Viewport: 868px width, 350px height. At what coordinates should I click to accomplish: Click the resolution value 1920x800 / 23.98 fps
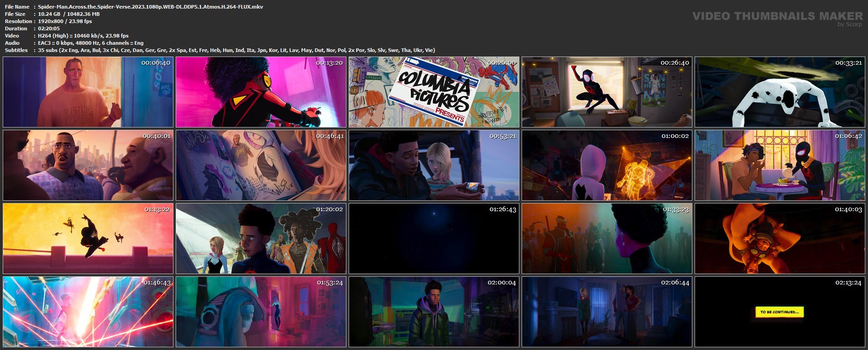(x=65, y=21)
